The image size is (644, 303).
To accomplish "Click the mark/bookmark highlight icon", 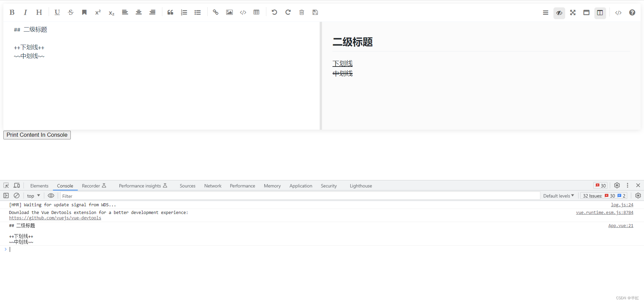I will click(x=84, y=12).
